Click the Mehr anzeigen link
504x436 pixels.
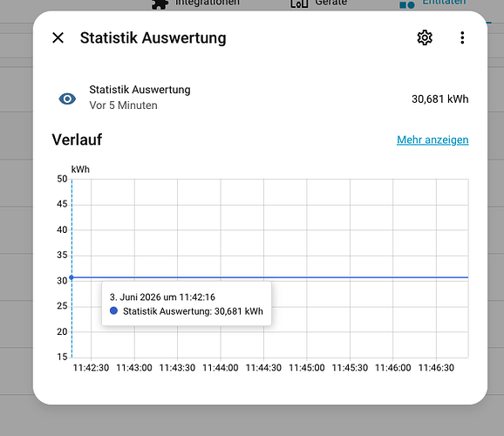pos(432,140)
